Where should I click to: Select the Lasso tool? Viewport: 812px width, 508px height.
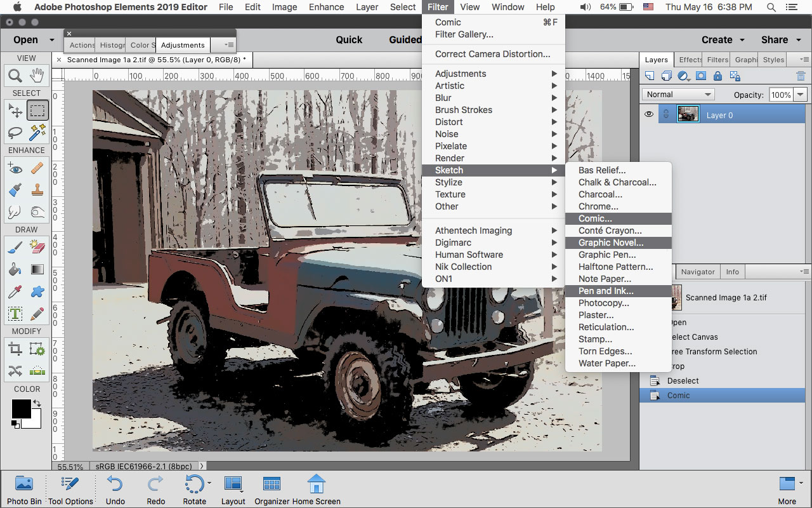[x=15, y=133]
